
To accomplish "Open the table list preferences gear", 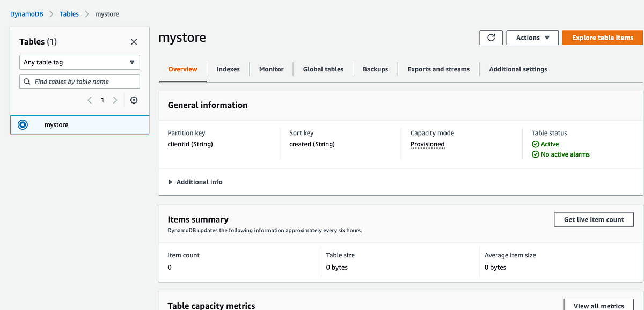I will point(134,100).
